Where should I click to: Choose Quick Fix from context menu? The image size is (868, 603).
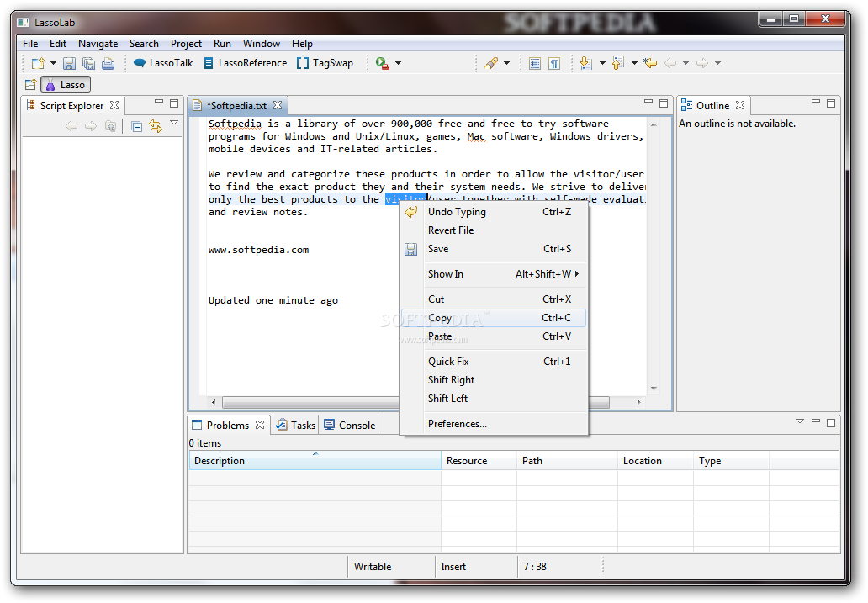494,362
